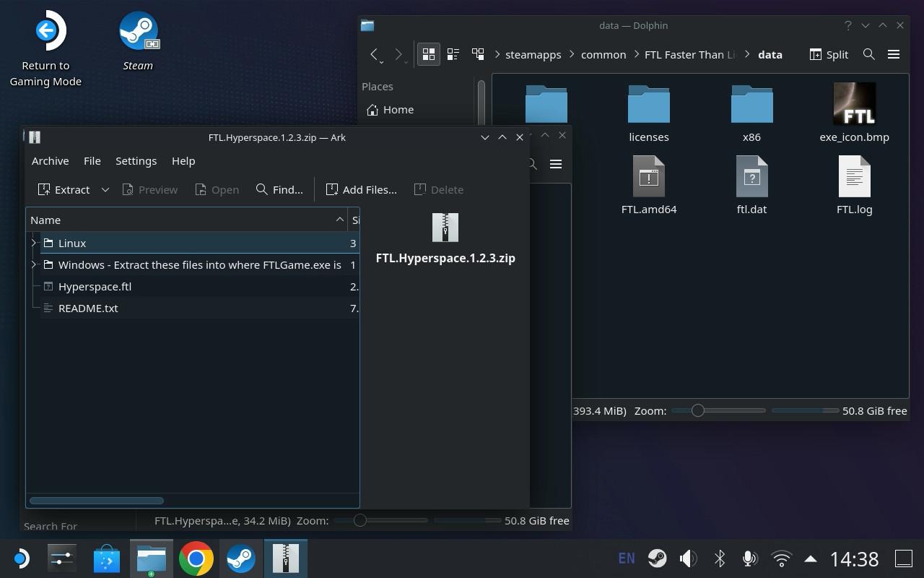The height and width of the screenshot is (578, 924).
Task: Click the EN keyboard layout indicator
Action: tap(627, 558)
